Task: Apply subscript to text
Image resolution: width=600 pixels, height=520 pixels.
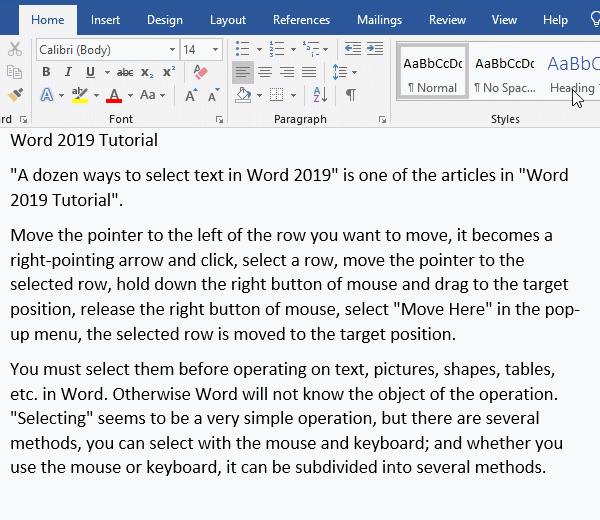Action: [x=147, y=72]
